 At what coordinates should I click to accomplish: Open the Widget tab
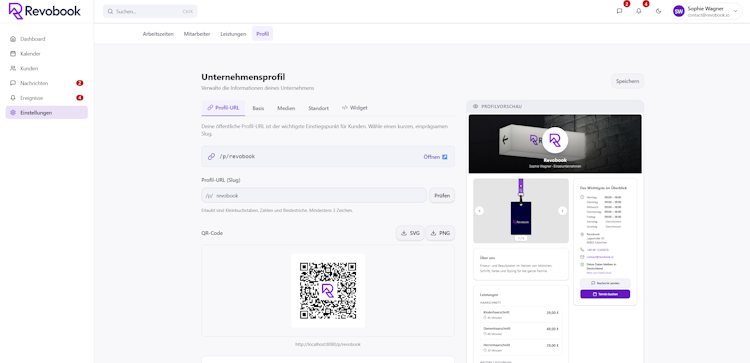tap(354, 108)
